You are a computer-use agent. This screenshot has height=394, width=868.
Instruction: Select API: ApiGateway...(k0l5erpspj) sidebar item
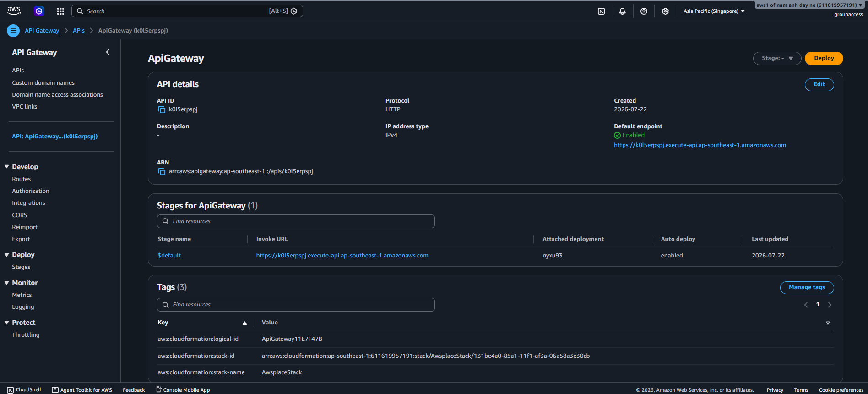click(x=55, y=137)
